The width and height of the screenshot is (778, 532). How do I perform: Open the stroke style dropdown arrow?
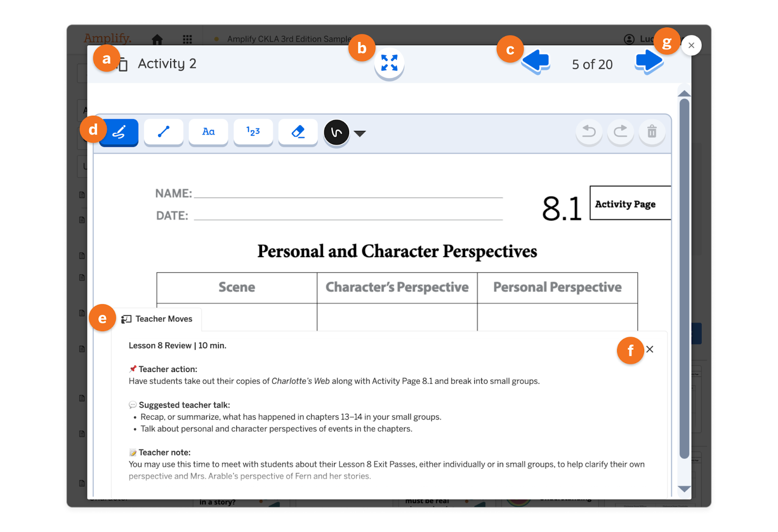click(360, 133)
